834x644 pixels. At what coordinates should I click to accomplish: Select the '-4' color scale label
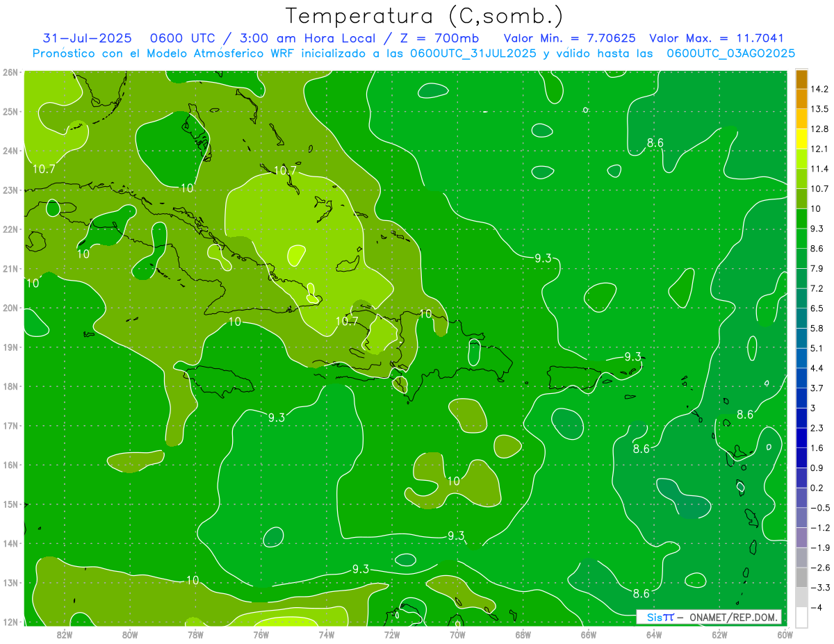pos(815,607)
